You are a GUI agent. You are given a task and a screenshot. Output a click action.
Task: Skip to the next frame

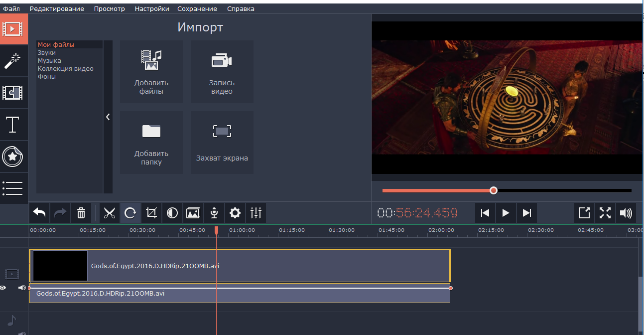point(527,213)
